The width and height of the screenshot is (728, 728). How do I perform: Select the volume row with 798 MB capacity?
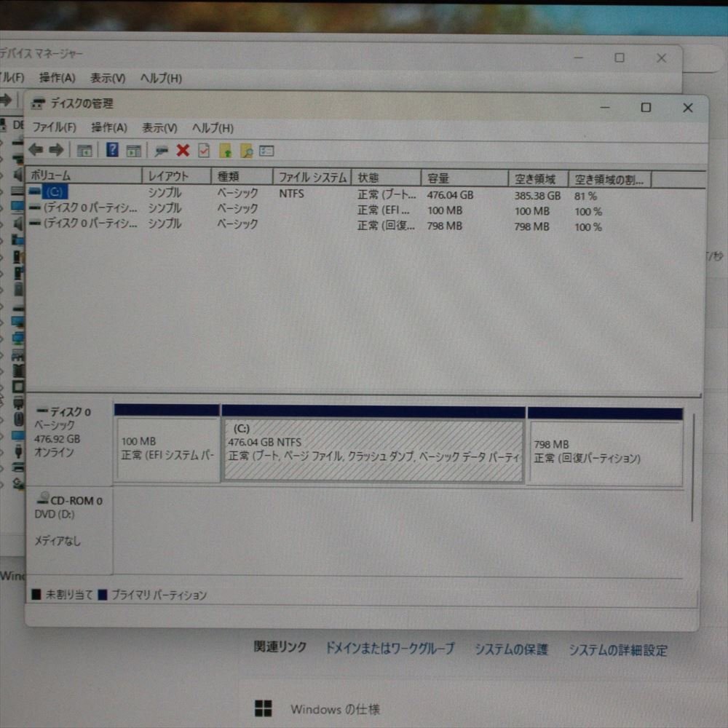[x=316, y=225]
